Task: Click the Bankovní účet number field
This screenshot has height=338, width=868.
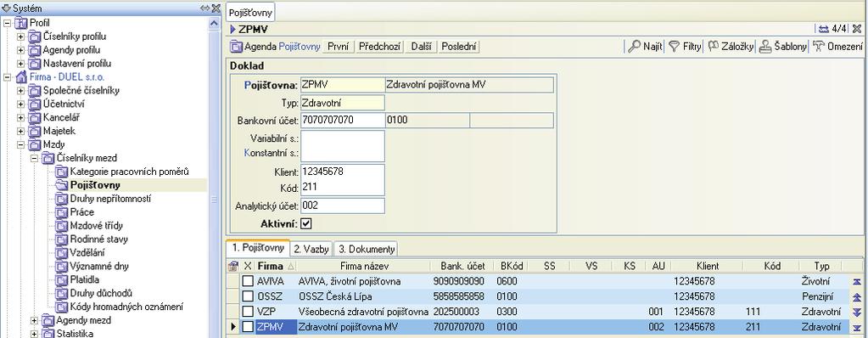Action: pyautogui.click(x=343, y=120)
